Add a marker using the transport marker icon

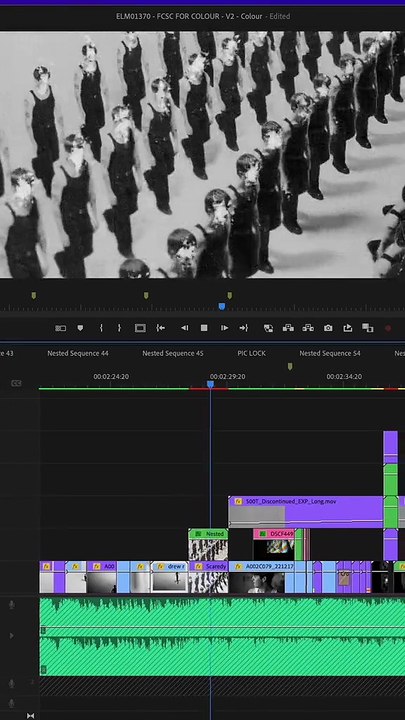coord(80,328)
